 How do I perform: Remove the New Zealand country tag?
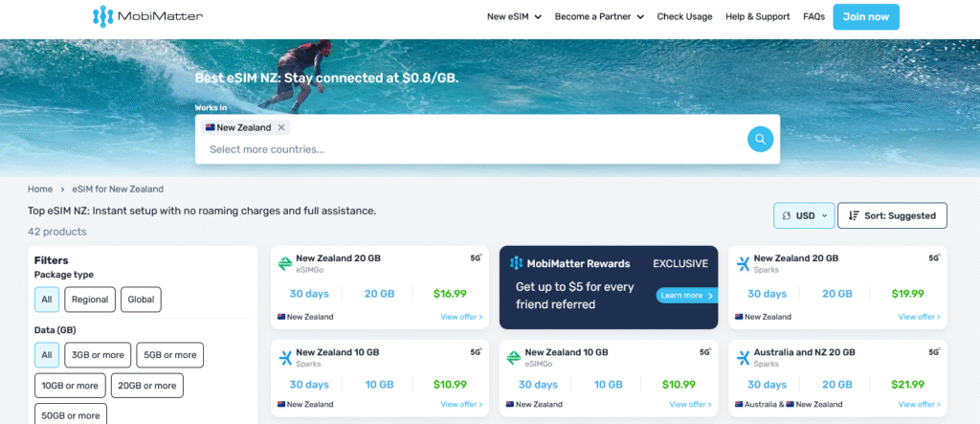click(x=281, y=127)
